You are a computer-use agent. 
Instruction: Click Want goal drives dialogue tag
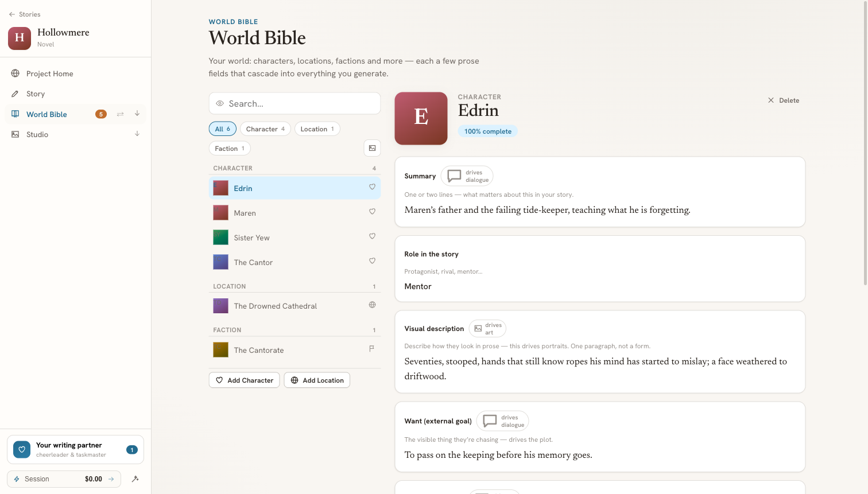[502, 421]
